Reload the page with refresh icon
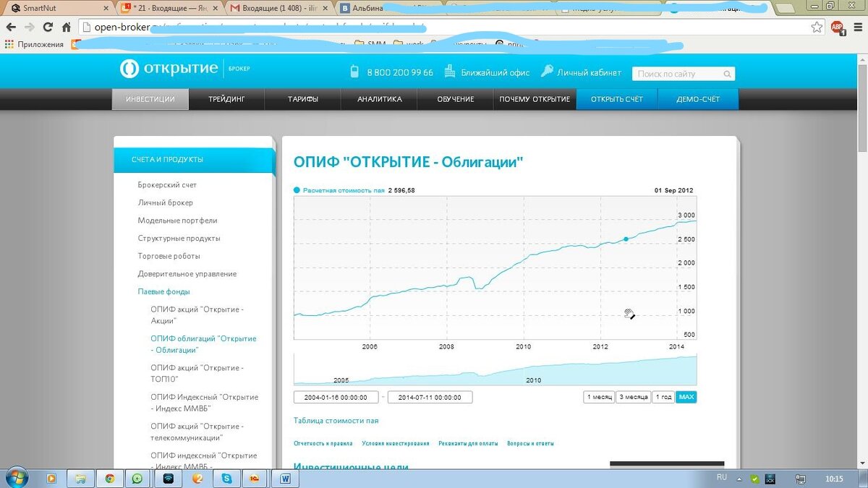This screenshot has height=488, width=868. tap(48, 27)
